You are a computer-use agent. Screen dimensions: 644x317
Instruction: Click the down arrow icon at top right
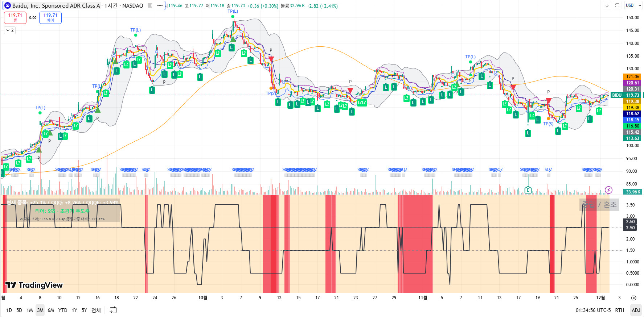[607, 5]
